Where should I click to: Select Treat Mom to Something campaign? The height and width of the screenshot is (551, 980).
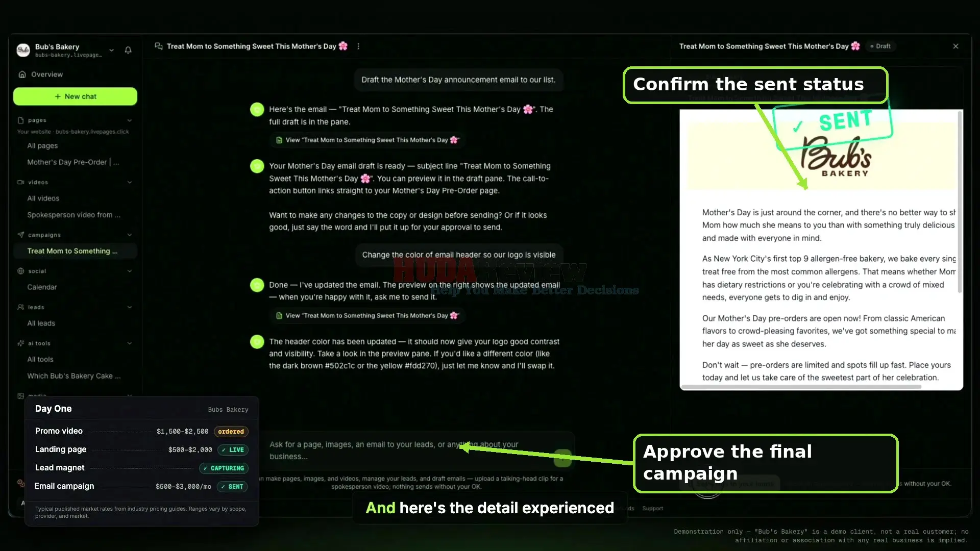point(75,251)
